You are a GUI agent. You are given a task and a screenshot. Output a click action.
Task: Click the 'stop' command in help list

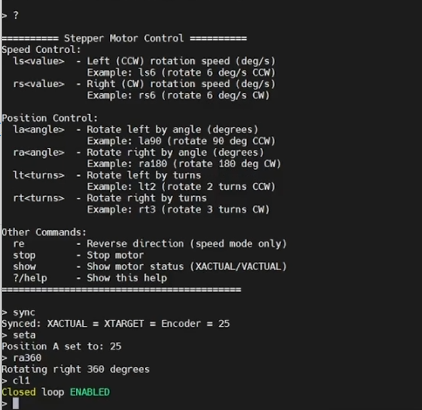24,255
